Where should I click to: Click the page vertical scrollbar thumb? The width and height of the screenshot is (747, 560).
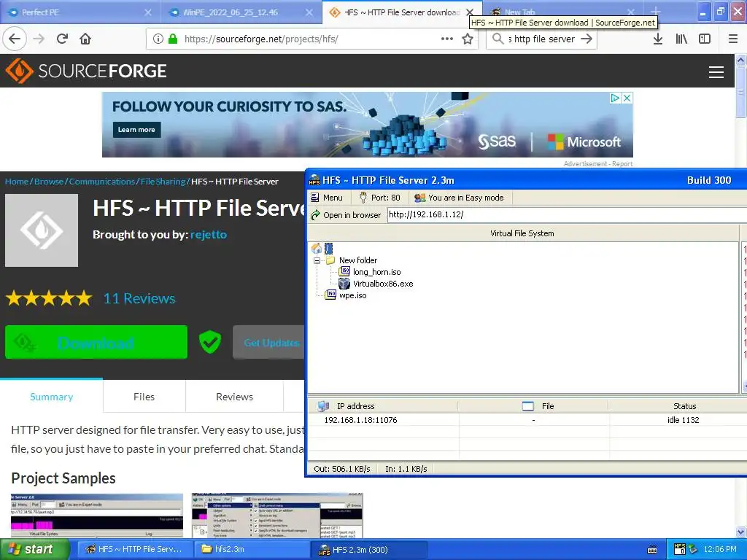pyautogui.click(x=740, y=93)
